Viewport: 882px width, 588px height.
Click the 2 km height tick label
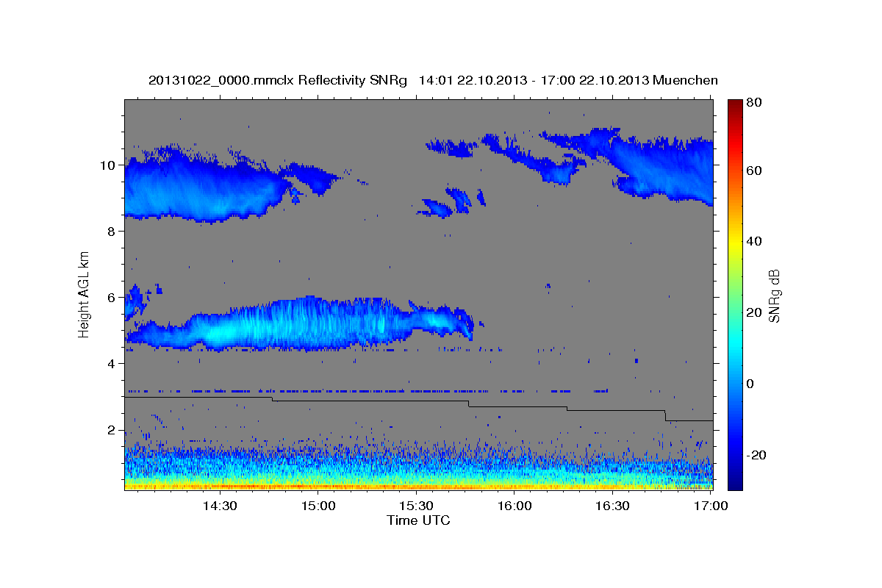pyautogui.click(x=112, y=430)
